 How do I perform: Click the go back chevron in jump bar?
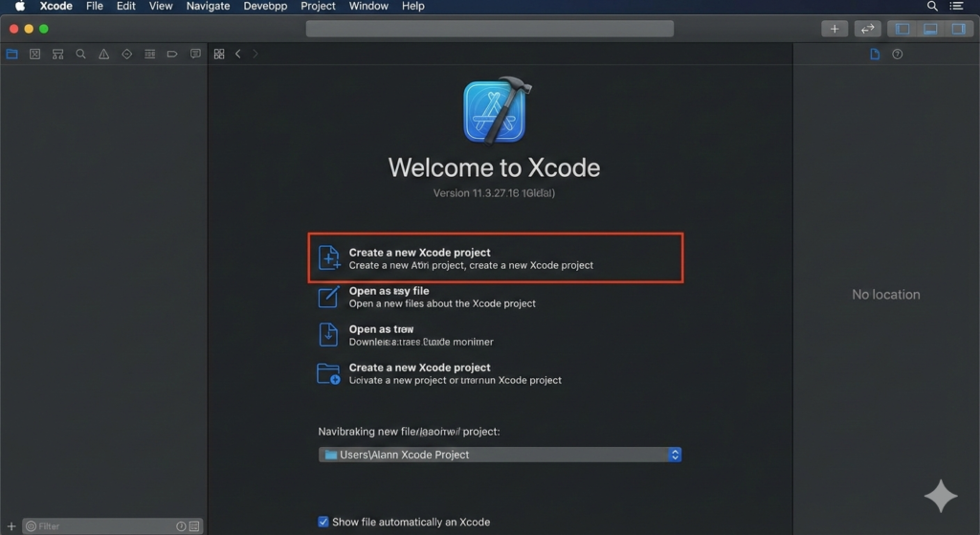tap(238, 55)
